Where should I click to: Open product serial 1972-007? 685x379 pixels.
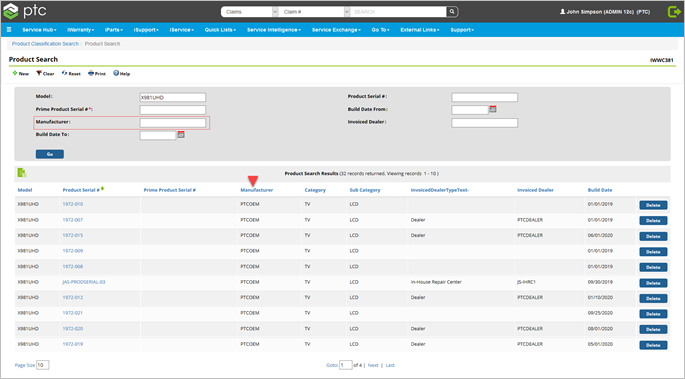[73, 220]
